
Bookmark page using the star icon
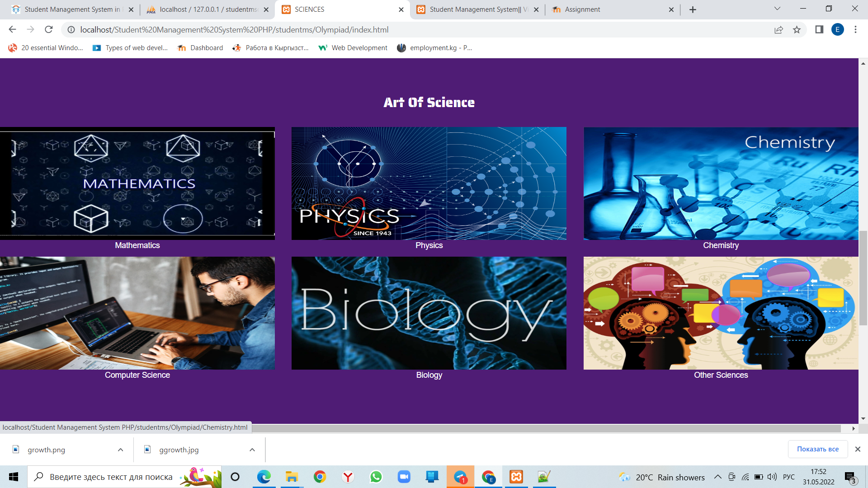pyautogui.click(x=797, y=30)
